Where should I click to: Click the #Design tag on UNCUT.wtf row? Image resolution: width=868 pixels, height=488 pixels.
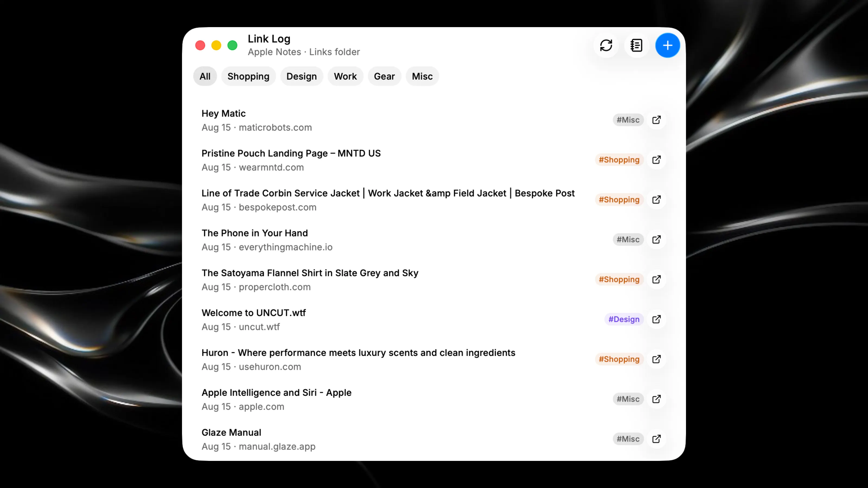coord(624,319)
